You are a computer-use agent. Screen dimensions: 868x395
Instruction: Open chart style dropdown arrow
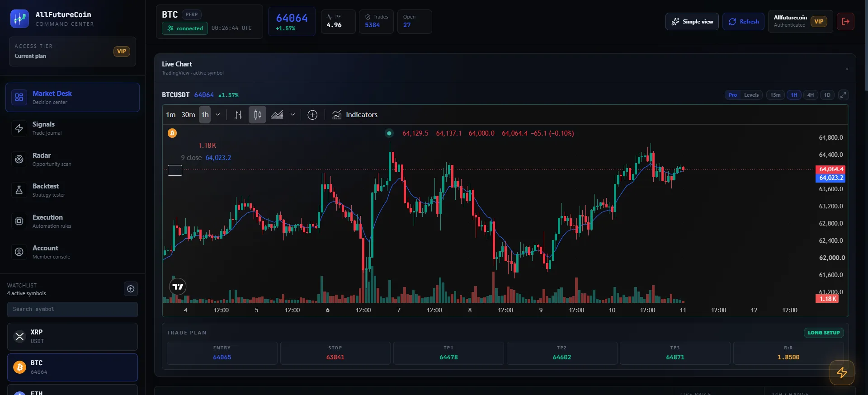point(292,115)
